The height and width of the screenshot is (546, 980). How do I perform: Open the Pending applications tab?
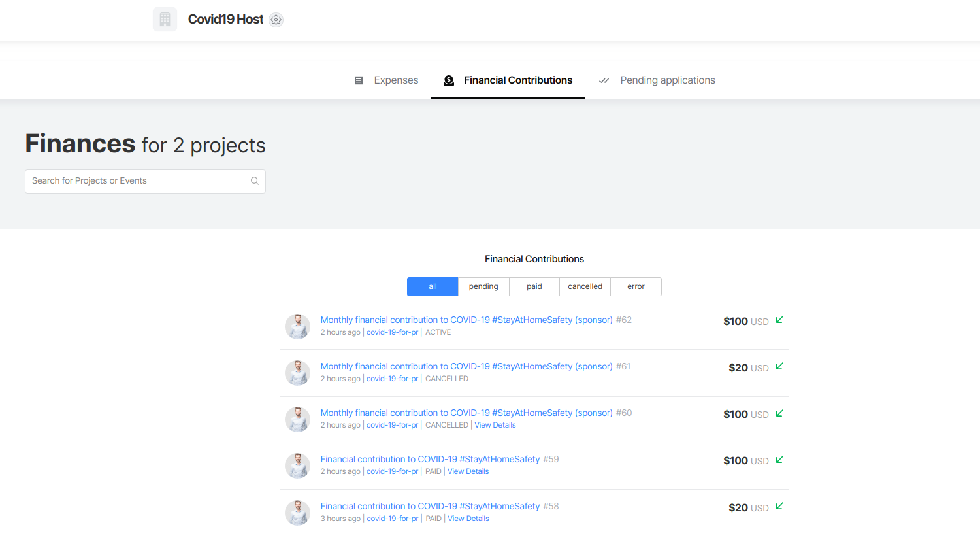(667, 80)
